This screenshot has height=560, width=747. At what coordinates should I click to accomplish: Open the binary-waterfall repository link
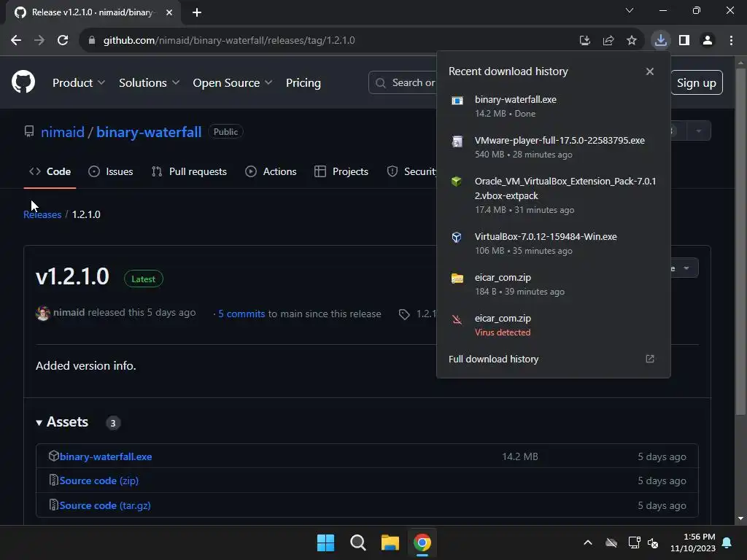point(149,132)
